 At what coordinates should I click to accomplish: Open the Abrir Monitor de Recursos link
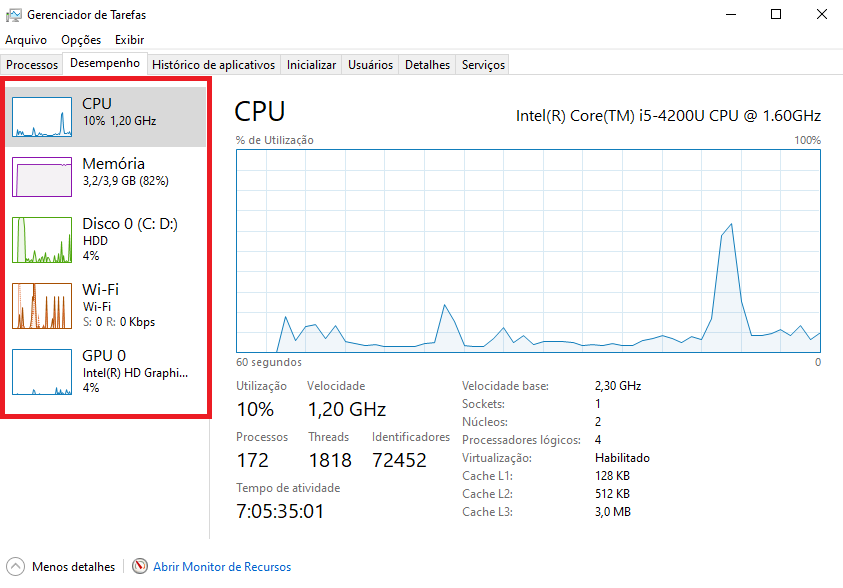[222, 567]
